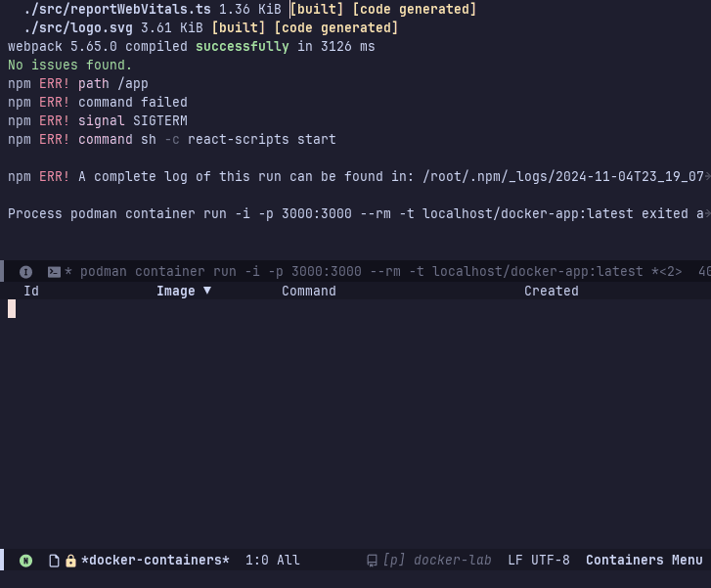Toggle the read-only lock icon
The image size is (711, 588).
[70, 561]
